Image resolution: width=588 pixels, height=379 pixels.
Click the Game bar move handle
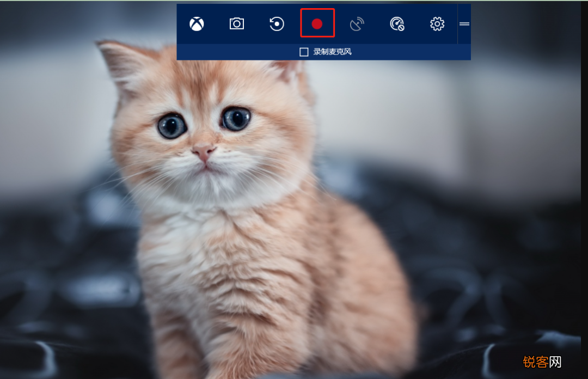tap(464, 24)
